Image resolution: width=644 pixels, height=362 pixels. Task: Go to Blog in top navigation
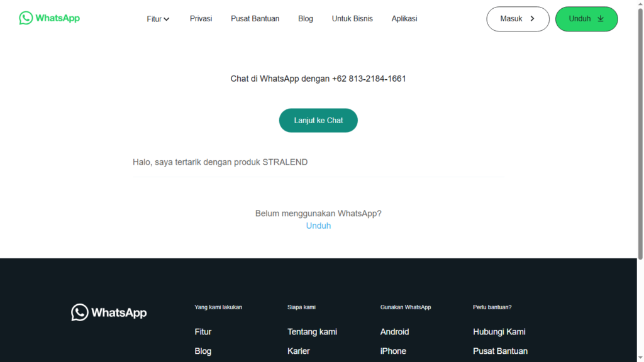(306, 18)
